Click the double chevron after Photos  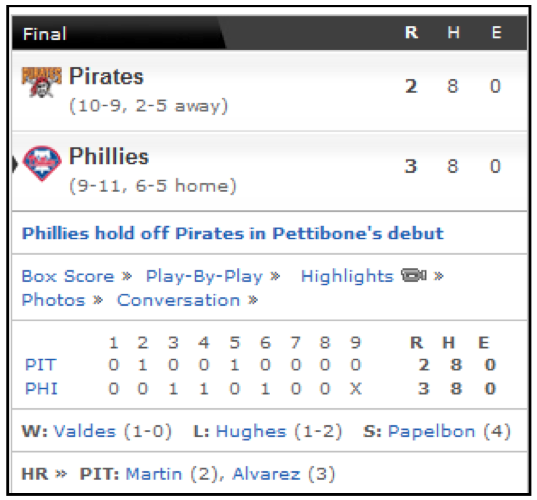(x=98, y=300)
